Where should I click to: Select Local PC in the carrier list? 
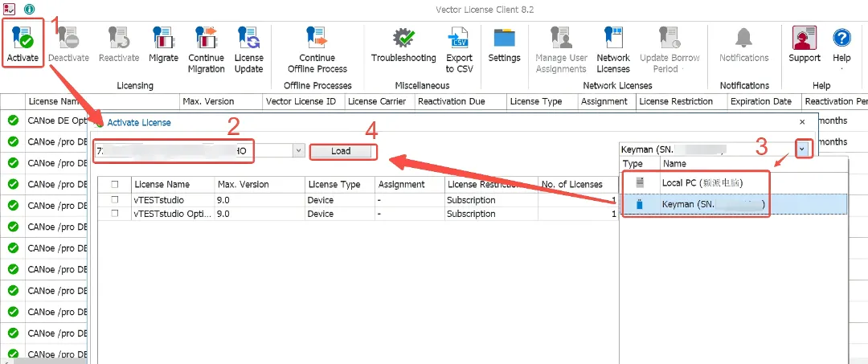(x=733, y=182)
